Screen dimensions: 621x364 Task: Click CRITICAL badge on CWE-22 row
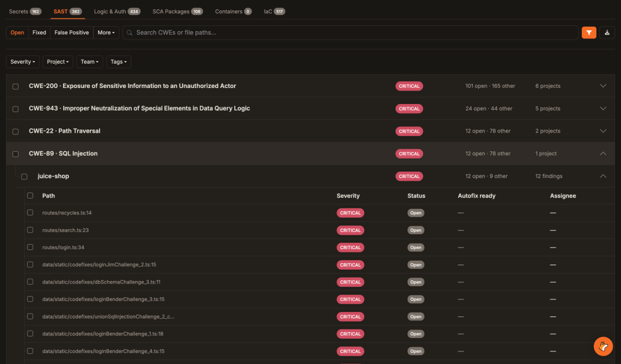(409, 131)
